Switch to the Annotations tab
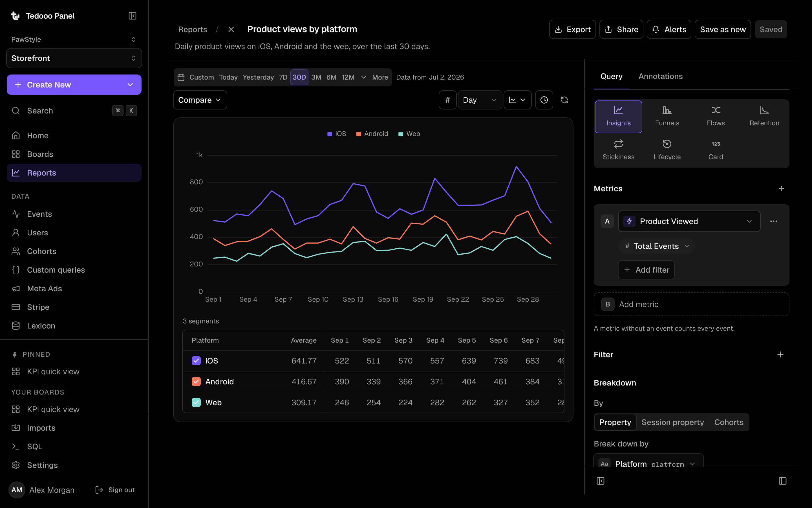This screenshot has height=508, width=812. tap(660, 76)
